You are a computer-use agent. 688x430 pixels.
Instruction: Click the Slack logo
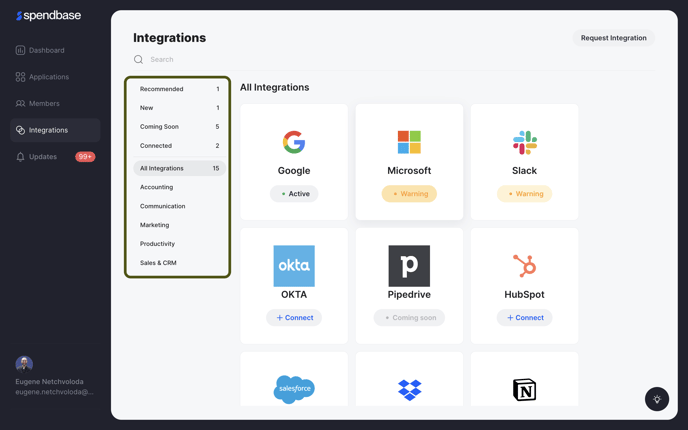[524, 142]
